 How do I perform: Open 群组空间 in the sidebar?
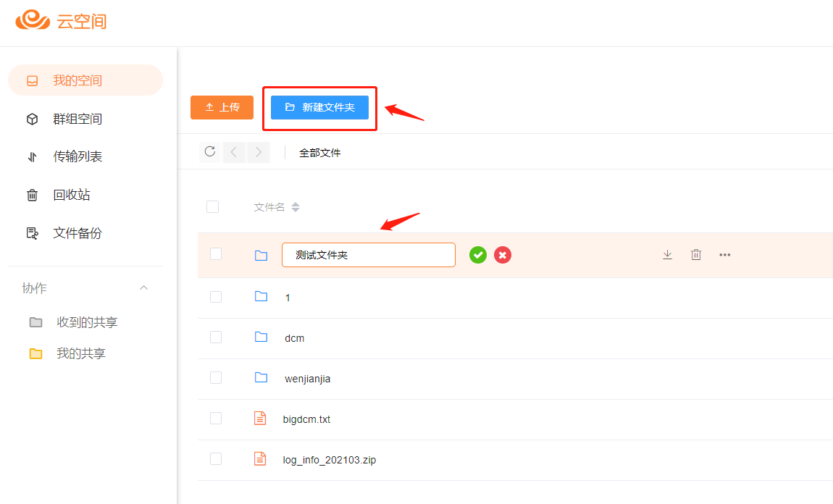click(78, 119)
